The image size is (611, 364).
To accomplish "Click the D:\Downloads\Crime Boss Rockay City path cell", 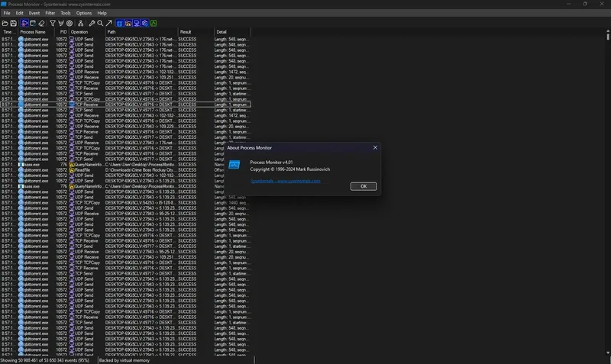I will click(x=140, y=170).
